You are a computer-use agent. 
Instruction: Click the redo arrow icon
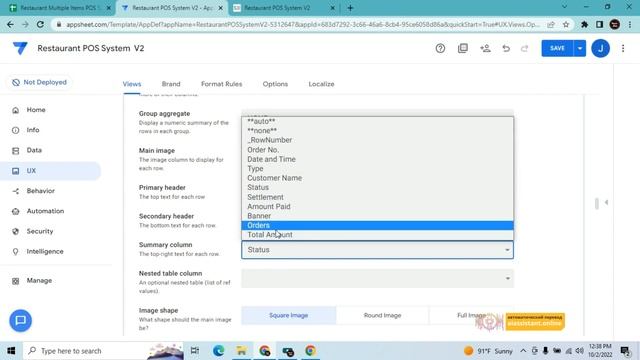click(x=524, y=49)
